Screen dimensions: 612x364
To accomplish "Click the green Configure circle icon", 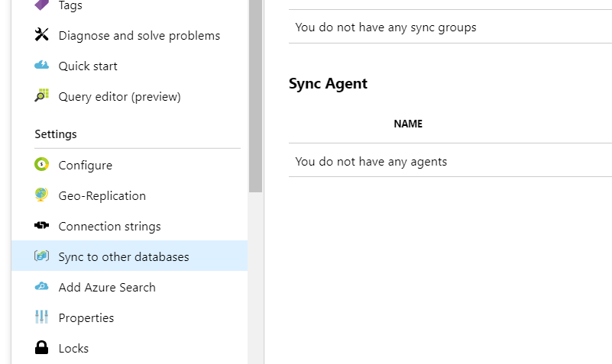I will 41,164.
